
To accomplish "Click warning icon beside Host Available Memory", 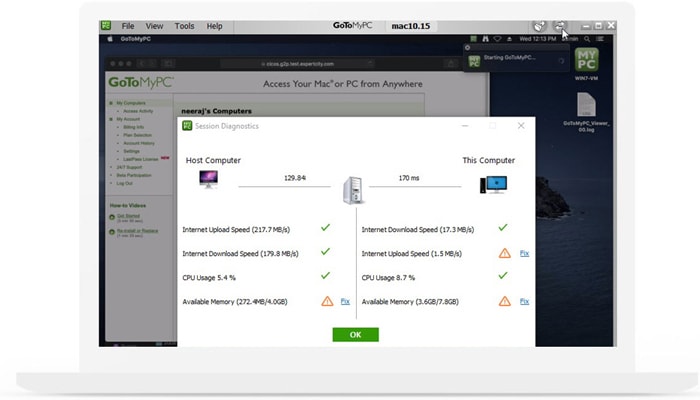I will coord(326,301).
